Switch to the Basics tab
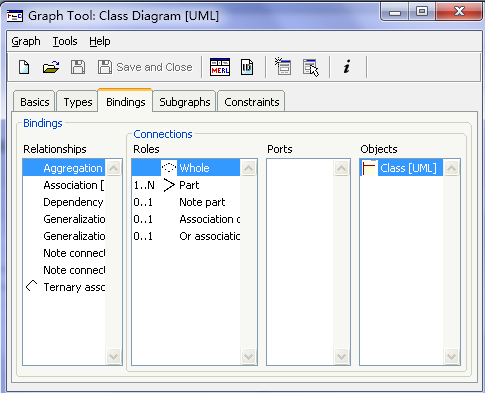485x393 pixels. pyautogui.click(x=34, y=102)
